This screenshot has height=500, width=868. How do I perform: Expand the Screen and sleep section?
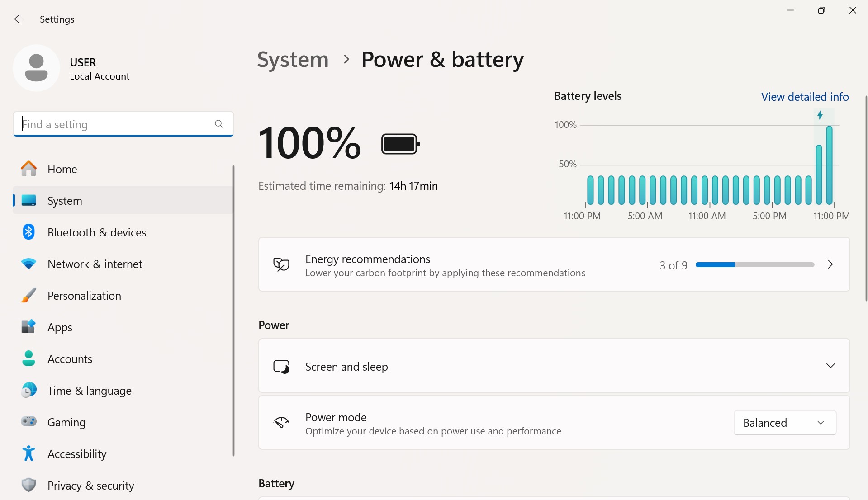coord(554,366)
